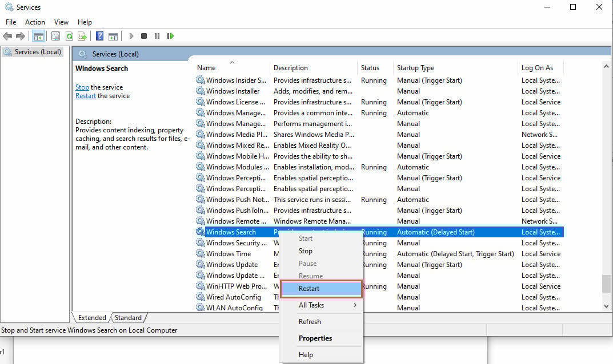This screenshot has width=613, height=364.
Task: Select the Windows Push Not... service row
Action: pos(379,200)
